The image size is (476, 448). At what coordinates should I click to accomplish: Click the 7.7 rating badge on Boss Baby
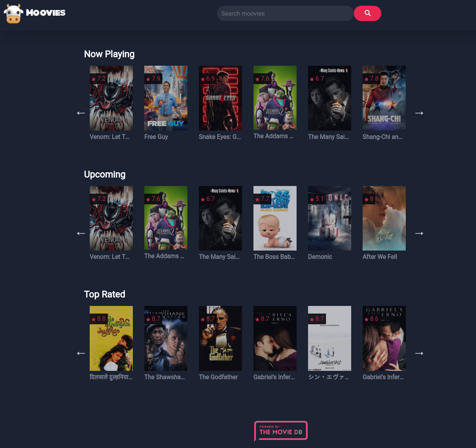263,199
